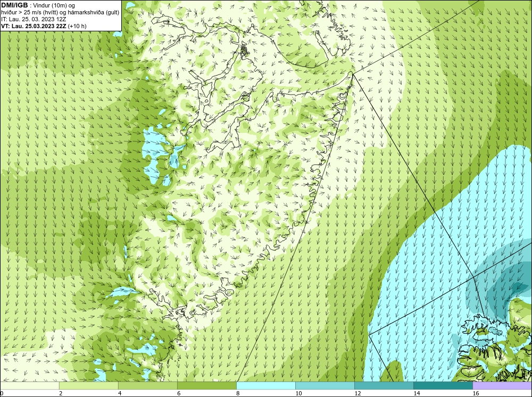Viewport: 532px width, 397px height.
Task: Click the 0–2 m/s pale legend swatch
Action: [x=30, y=386]
